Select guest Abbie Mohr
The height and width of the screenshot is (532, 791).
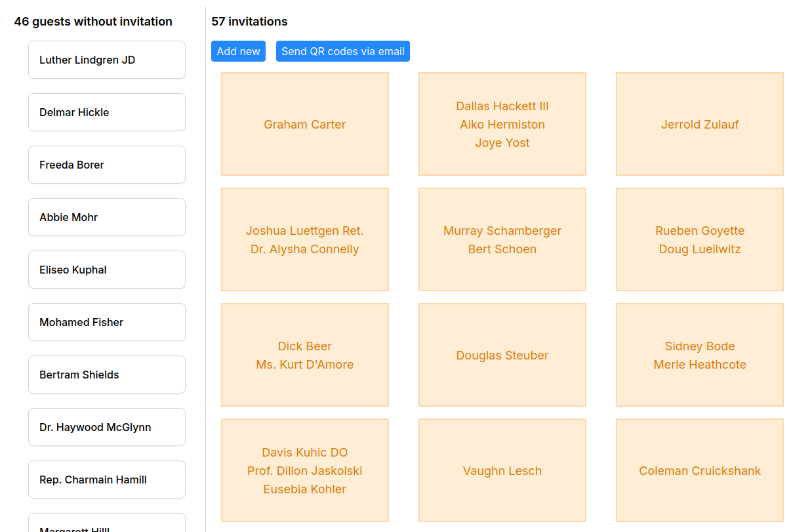click(x=106, y=217)
